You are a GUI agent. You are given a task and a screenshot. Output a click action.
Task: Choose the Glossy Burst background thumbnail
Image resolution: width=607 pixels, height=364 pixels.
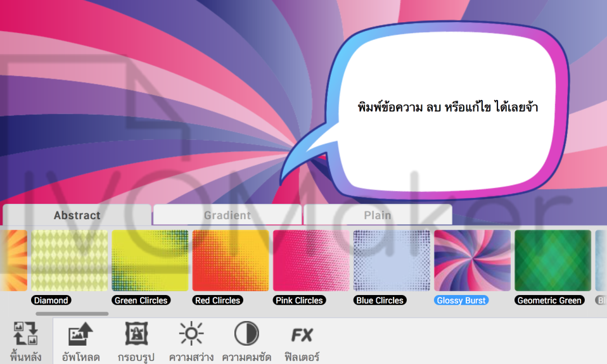point(472,260)
